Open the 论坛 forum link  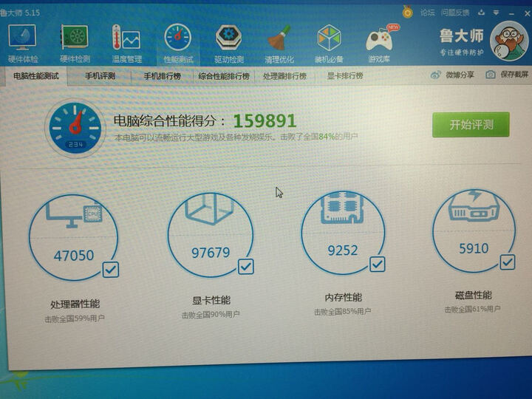[x=428, y=13]
